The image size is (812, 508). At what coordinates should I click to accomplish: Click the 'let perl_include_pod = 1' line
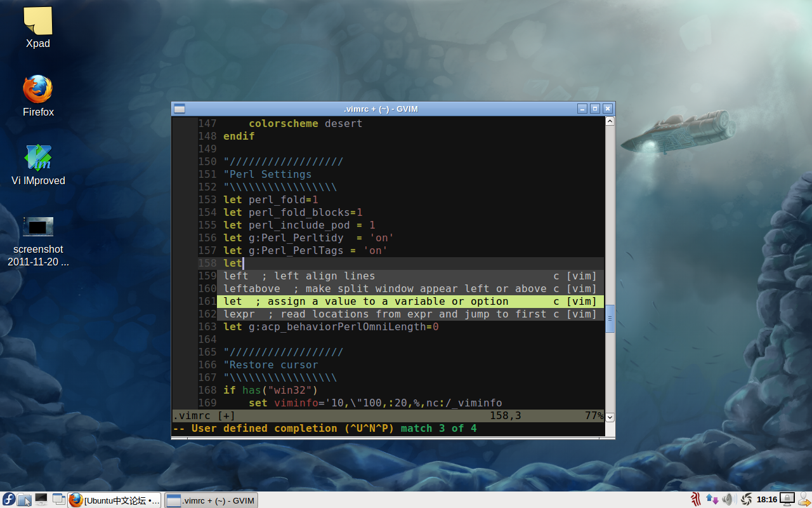(x=299, y=225)
